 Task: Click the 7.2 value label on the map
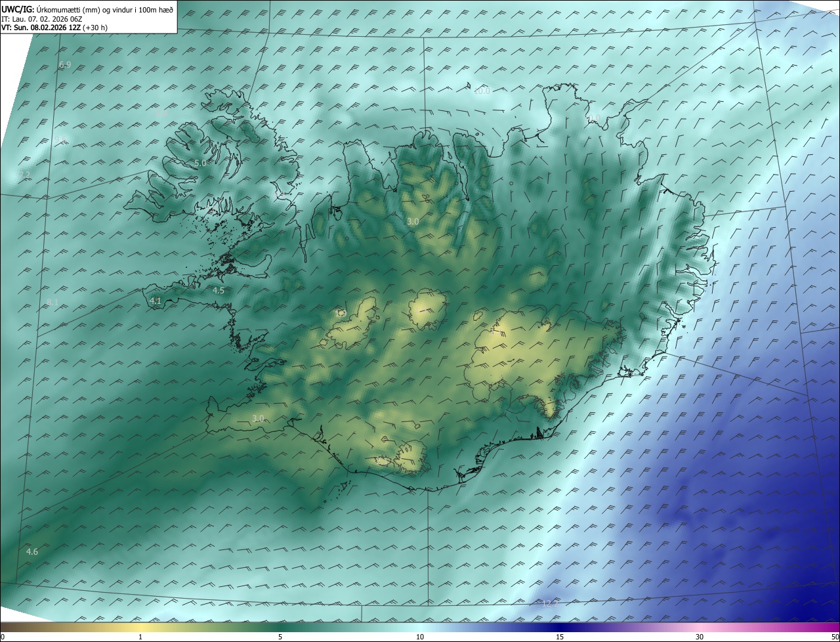(24, 175)
